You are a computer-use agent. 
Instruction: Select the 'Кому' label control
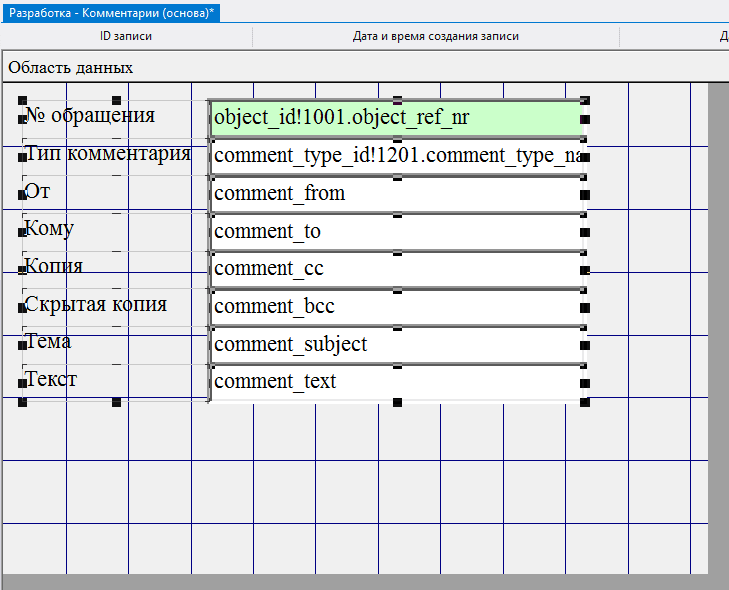tap(49, 229)
